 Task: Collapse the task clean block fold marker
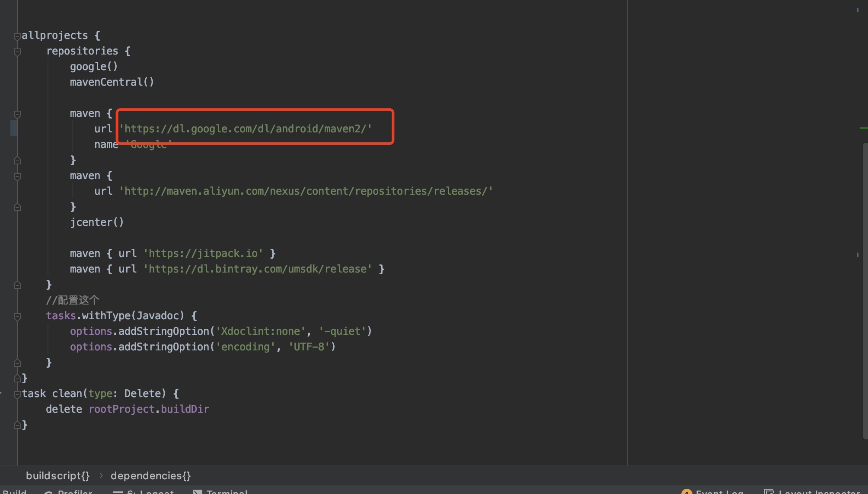tap(17, 394)
